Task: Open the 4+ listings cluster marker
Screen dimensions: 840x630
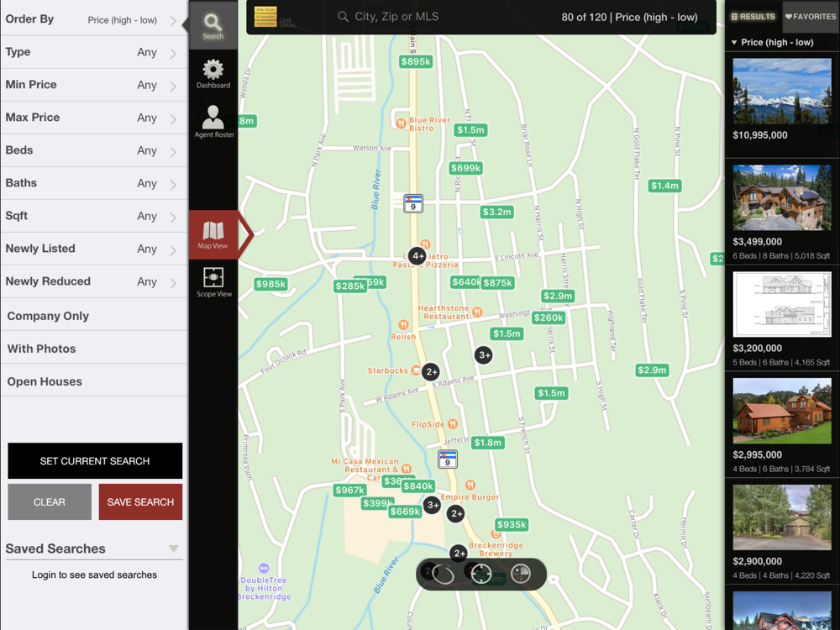Action: [x=417, y=256]
